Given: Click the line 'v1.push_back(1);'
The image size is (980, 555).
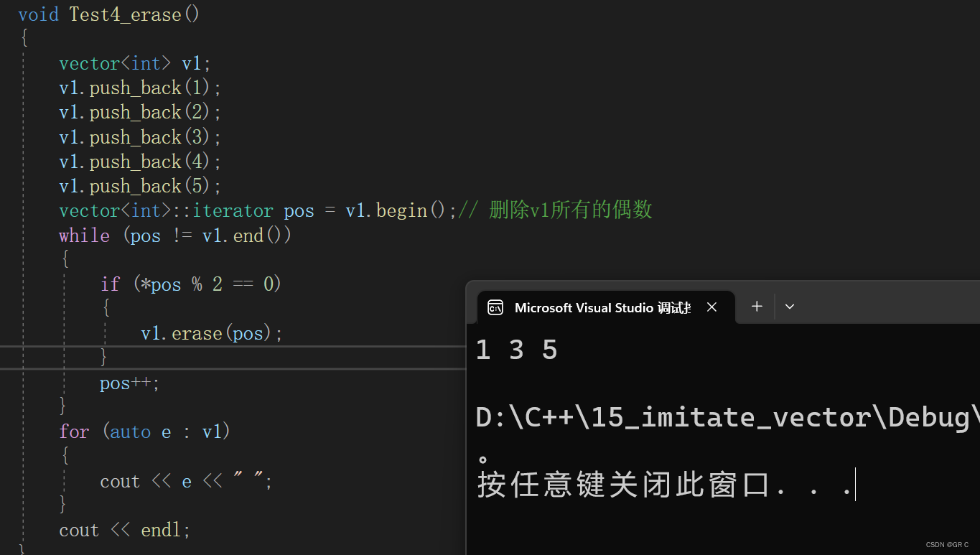Looking at the screenshot, I should point(141,88).
